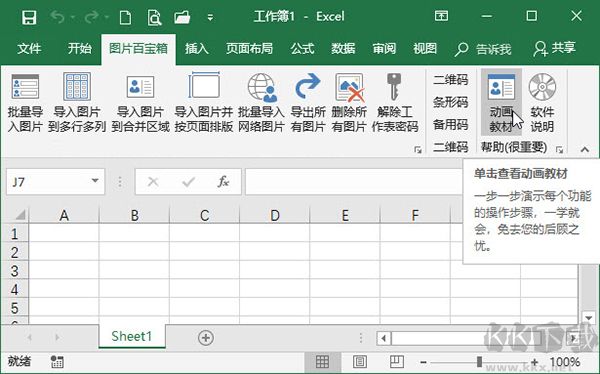
Task: Collapse the ribbon with the chevron
Action: (585, 150)
